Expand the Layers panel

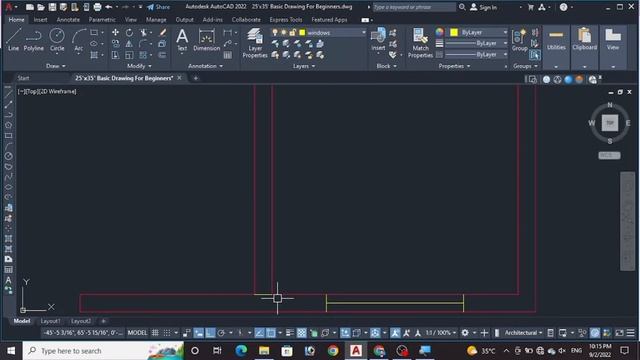click(304, 66)
